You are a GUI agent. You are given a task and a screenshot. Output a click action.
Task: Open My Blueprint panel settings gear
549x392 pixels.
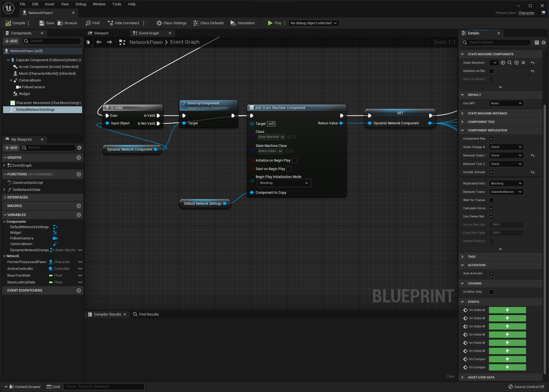tap(79, 148)
